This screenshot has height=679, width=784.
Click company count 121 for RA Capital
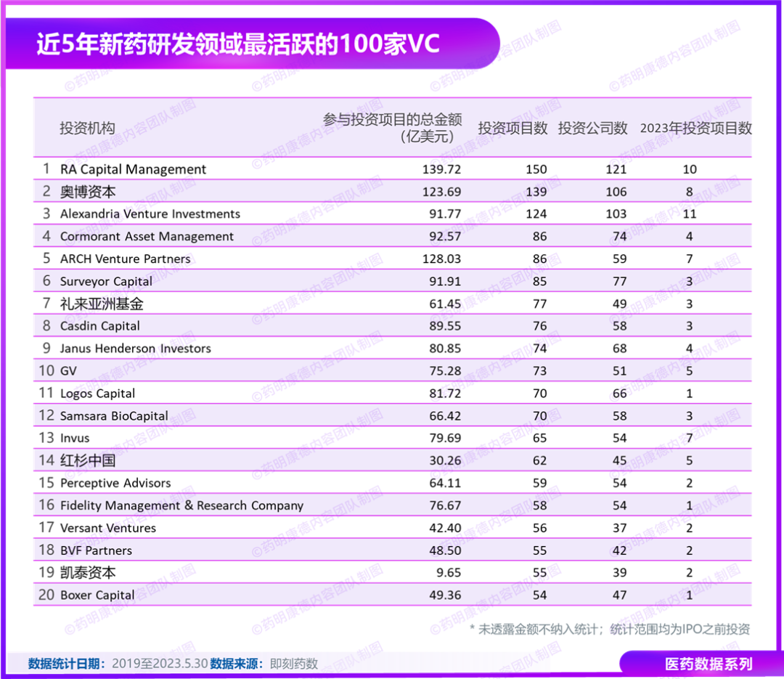616,169
